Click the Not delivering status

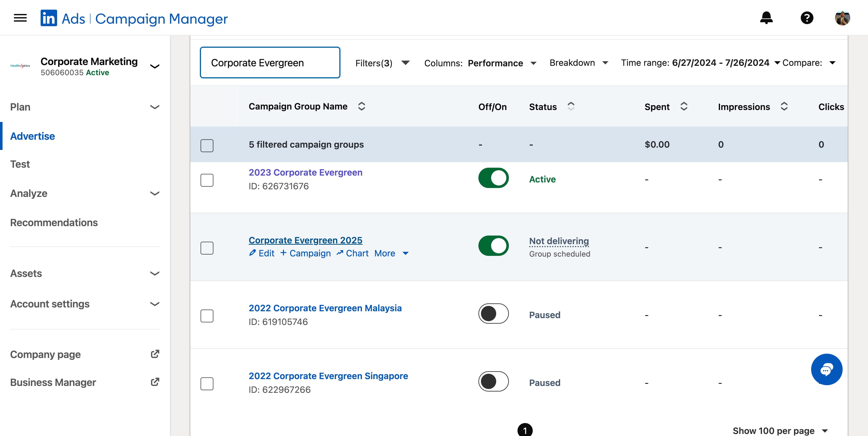pyautogui.click(x=559, y=241)
